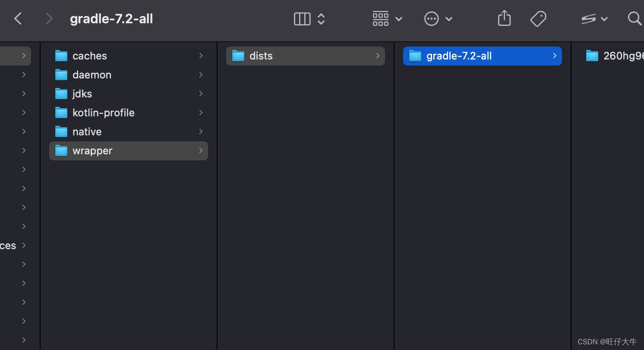
Task: Select the gradle-7.2-all folder row
Action: coord(483,56)
